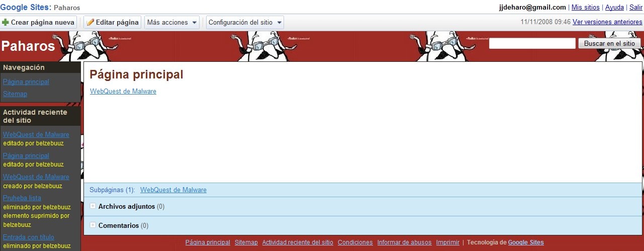Click the green plus icon for new page

click(6, 23)
